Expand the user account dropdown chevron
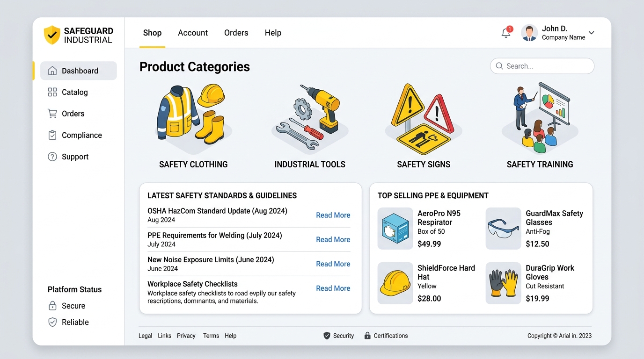 [x=591, y=33]
